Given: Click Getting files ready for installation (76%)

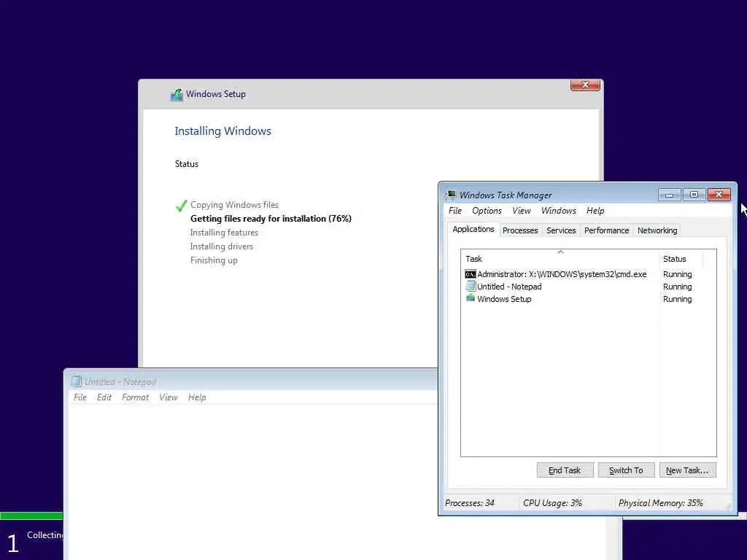Looking at the screenshot, I should coord(271,219).
